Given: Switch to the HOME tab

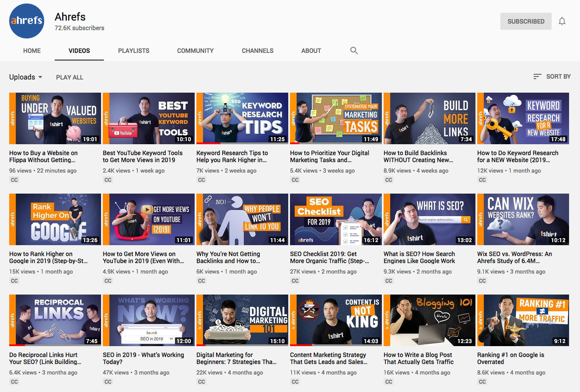Looking at the screenshot, I should pyautogui.click(x=31, y=50).
